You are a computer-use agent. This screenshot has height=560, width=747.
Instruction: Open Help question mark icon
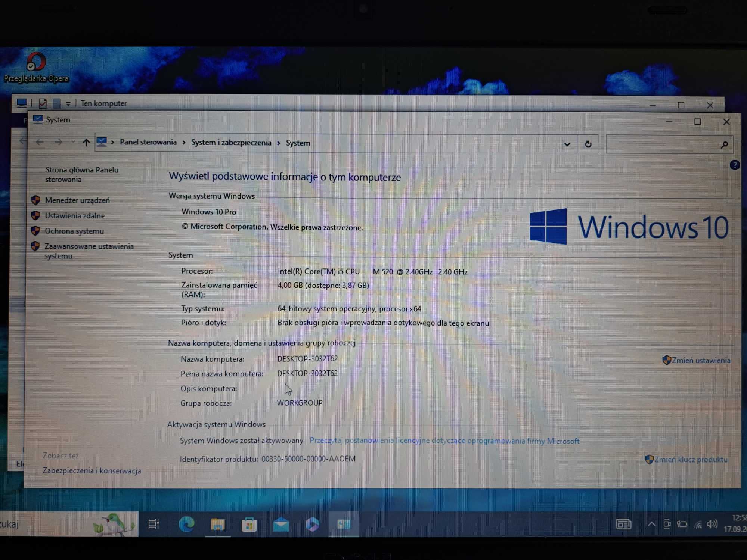735,165
